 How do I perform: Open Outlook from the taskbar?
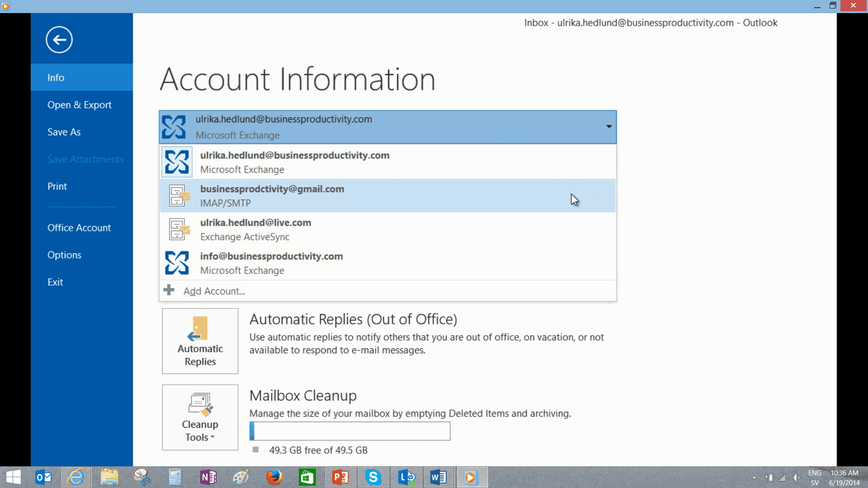43,477
